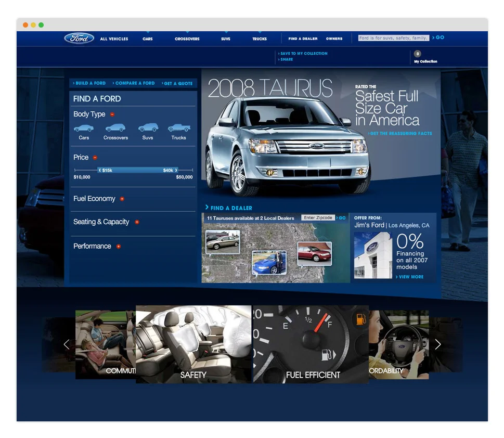Image resolution: width=504 pixels, height=438 pixels.
Task: Open the Owners navigation link
Action: coord(334,38)
